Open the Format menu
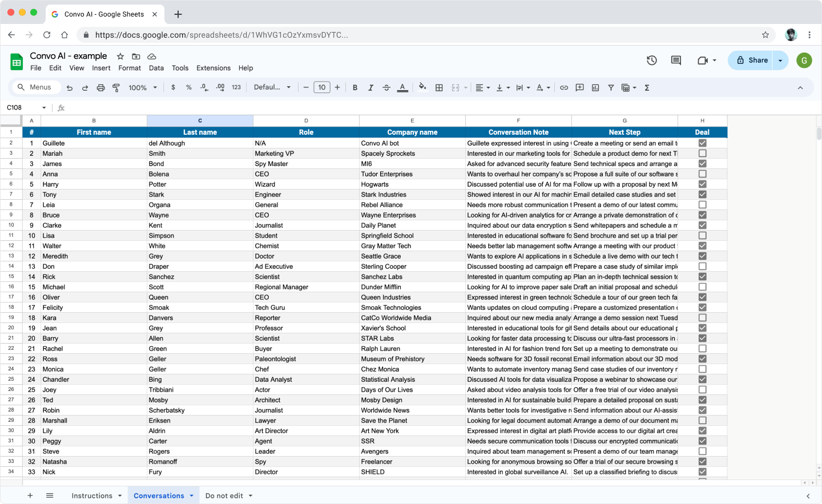 pos(130,68)
